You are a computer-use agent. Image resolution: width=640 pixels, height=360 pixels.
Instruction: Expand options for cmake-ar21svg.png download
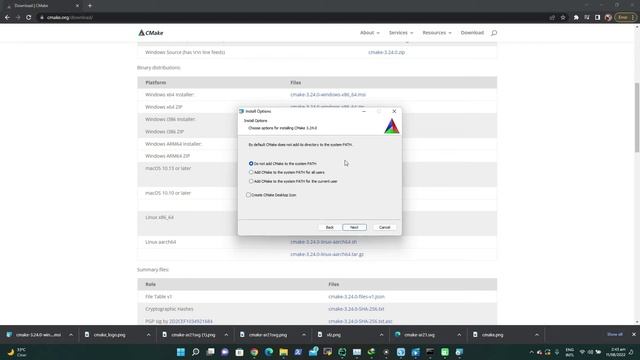[x=304, y=335]
